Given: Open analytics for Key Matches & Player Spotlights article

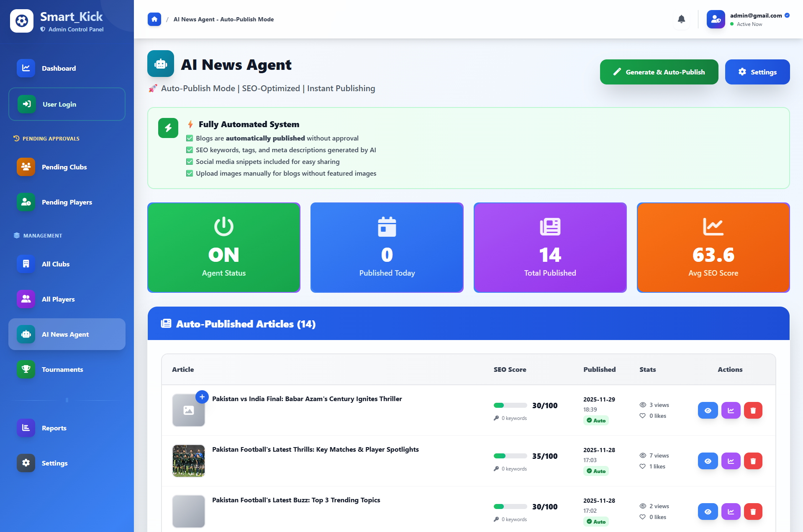Looking at the screenshot, I should point(731,461).
